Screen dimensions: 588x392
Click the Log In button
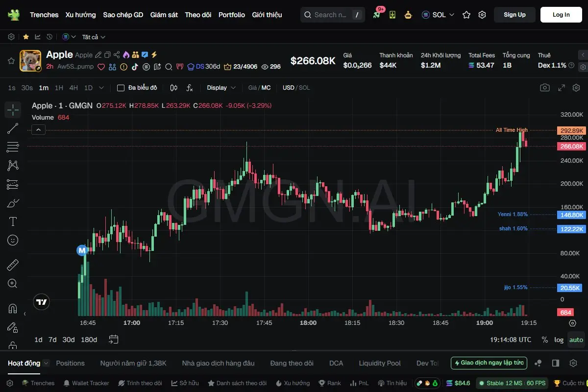[561, 15]
